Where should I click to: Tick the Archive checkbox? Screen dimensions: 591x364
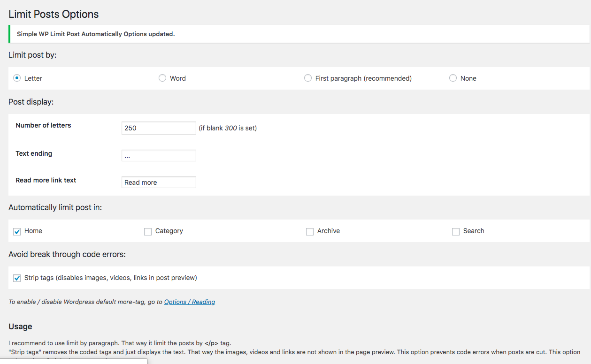point(310,231)
